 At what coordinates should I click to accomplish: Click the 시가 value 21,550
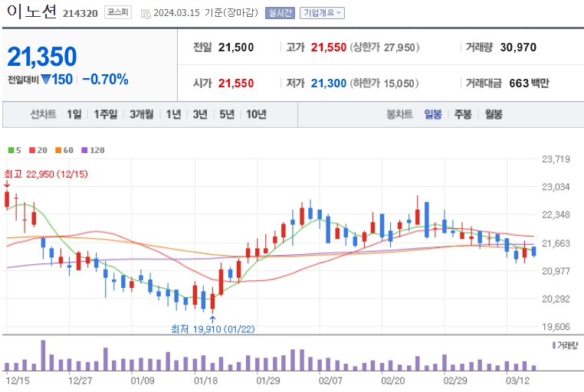pyautogui.click(x=236, y=83)
